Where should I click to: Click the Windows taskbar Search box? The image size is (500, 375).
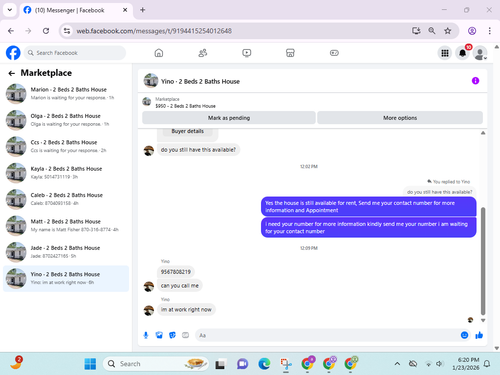(x=156, y=364)
